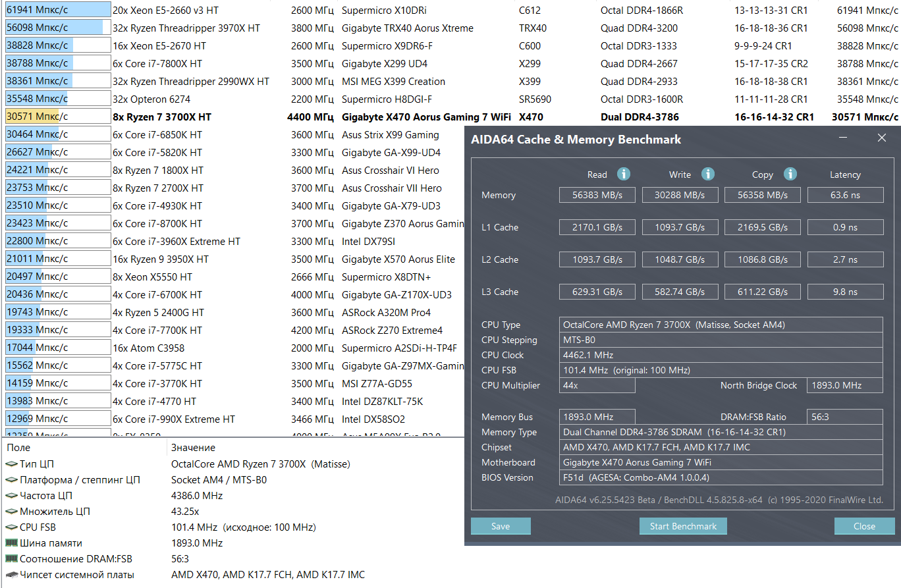This screenshot has width=901, height=588.
Task: Select the CPU Clock field 4462.1 MHz
Action: click(x=721, y=355)
